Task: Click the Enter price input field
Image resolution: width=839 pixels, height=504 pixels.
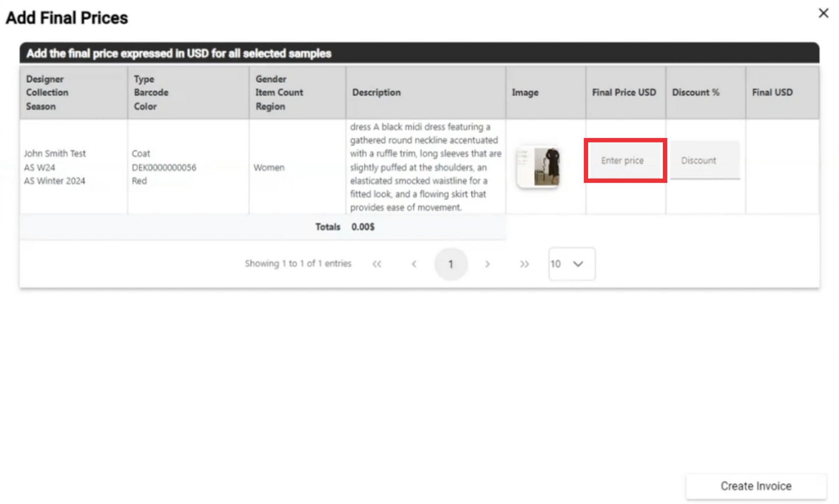Action: point(625,160)
